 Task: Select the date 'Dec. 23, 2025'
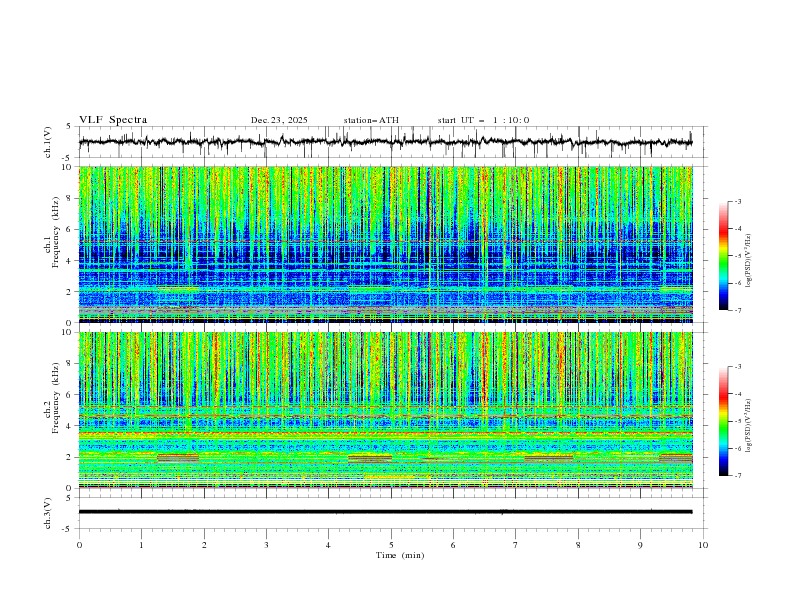point(279,120)
